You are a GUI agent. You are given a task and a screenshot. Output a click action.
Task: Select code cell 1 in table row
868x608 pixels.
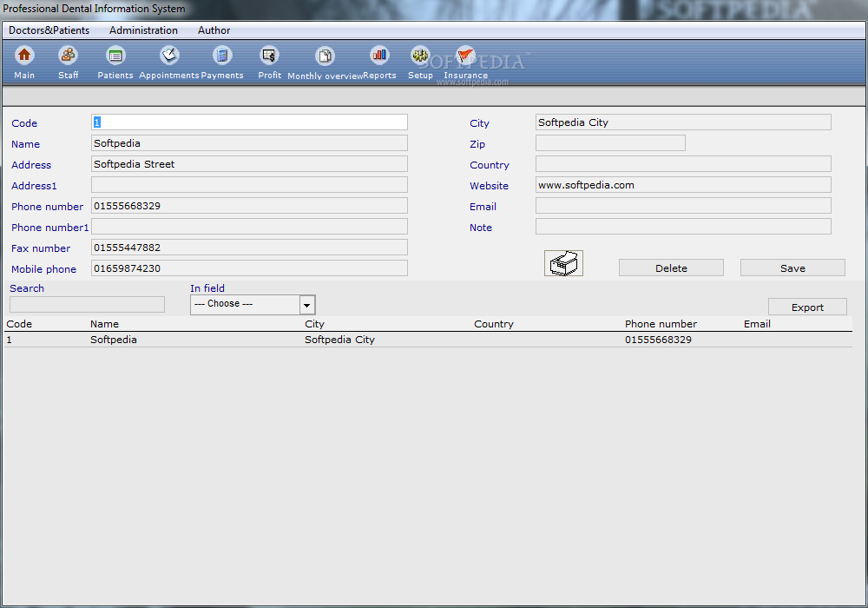point(9,340)
